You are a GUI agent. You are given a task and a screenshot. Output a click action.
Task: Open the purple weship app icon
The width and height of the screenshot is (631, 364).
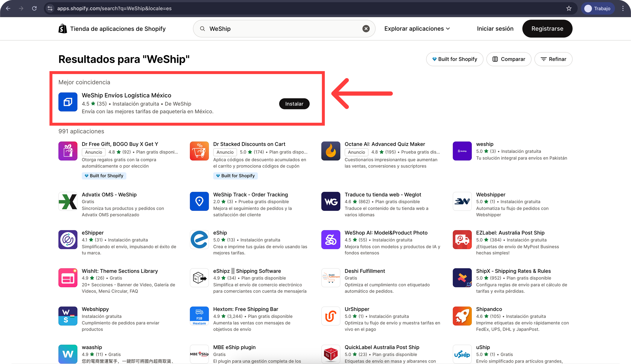[462, 151]
